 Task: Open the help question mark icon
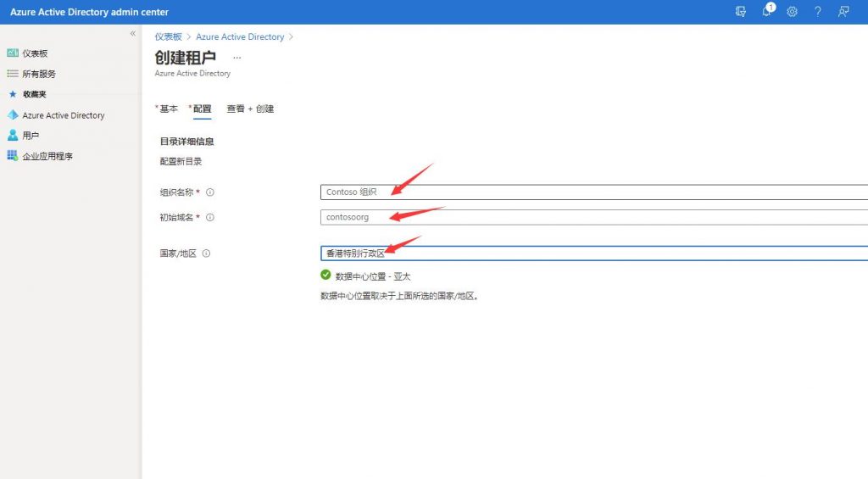pos(818,12)
